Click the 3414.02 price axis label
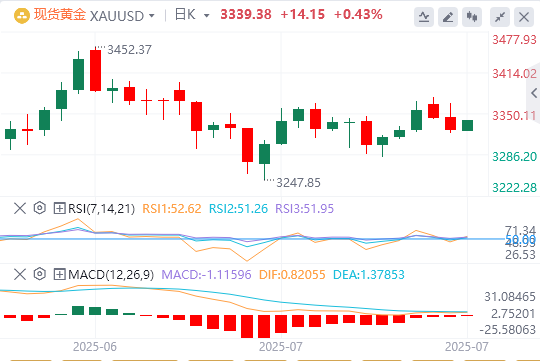The height and width of the screenshot is (361, 540). point(514,74)
